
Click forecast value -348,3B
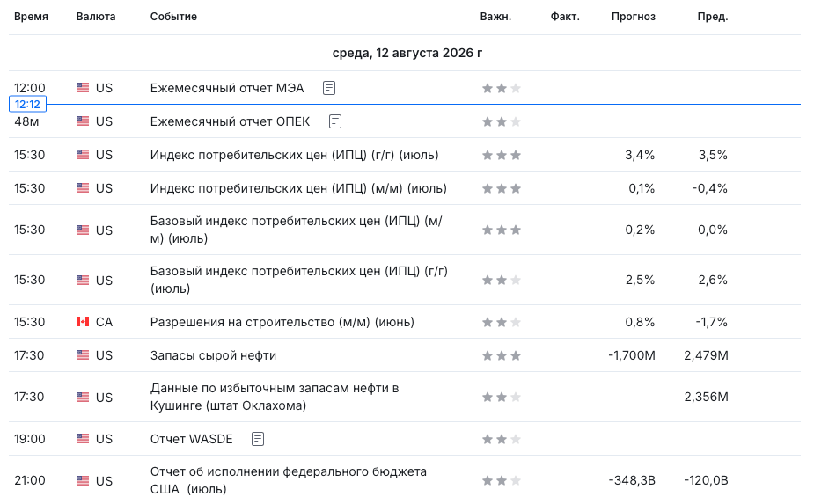632,480
